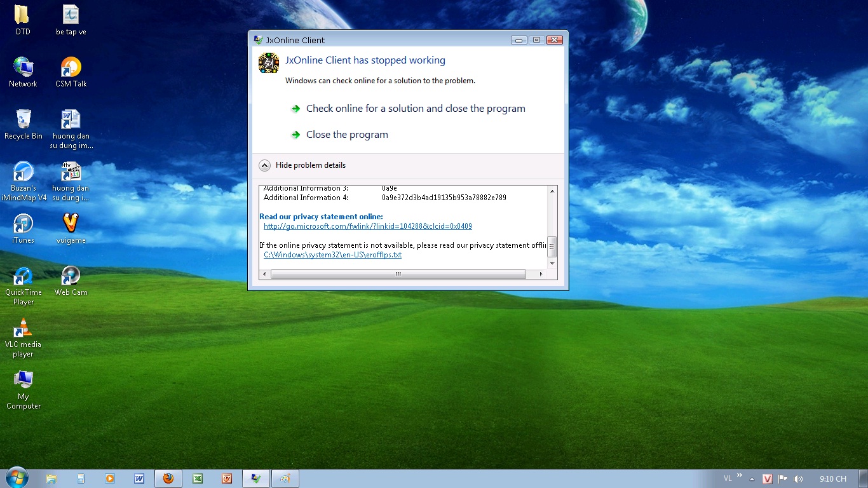Open My Computer desktop icon
The width and height of the screenshot is (868, 488).
(23, 390)
